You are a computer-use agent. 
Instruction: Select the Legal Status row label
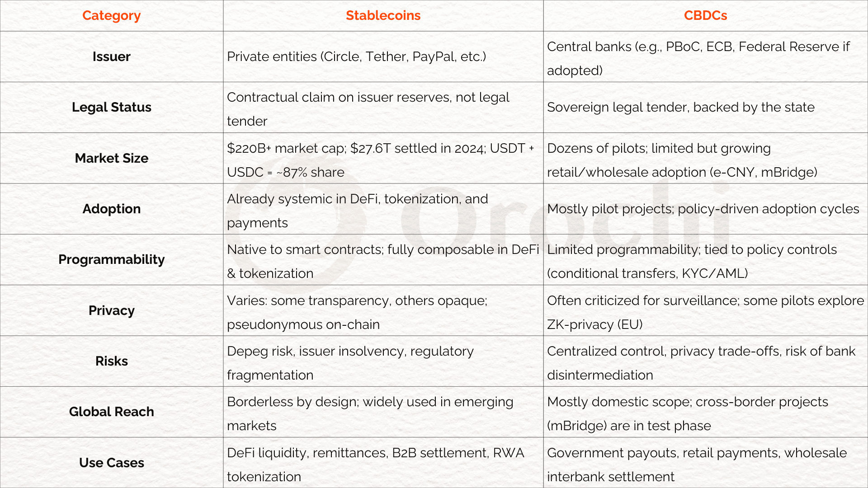tap(111, 108)
